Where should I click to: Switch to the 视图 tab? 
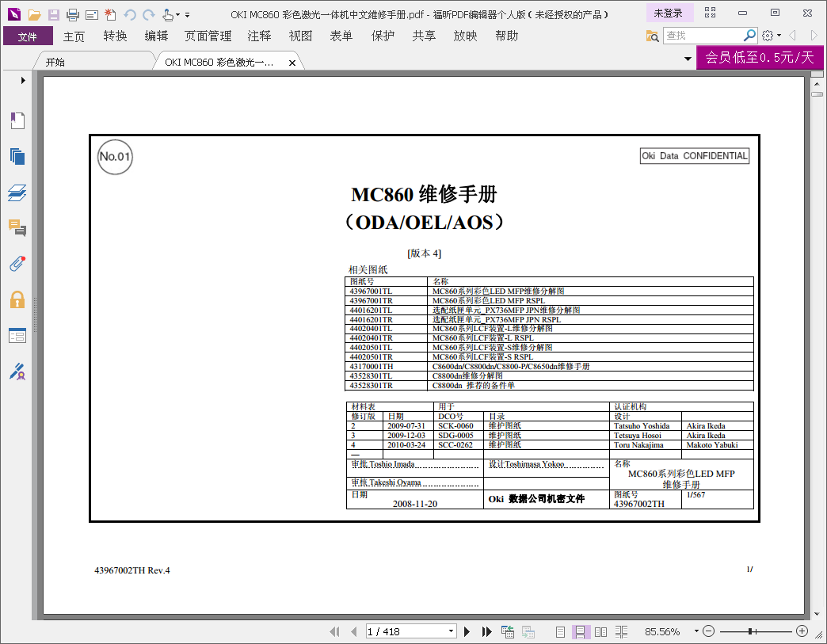(300, 36)
